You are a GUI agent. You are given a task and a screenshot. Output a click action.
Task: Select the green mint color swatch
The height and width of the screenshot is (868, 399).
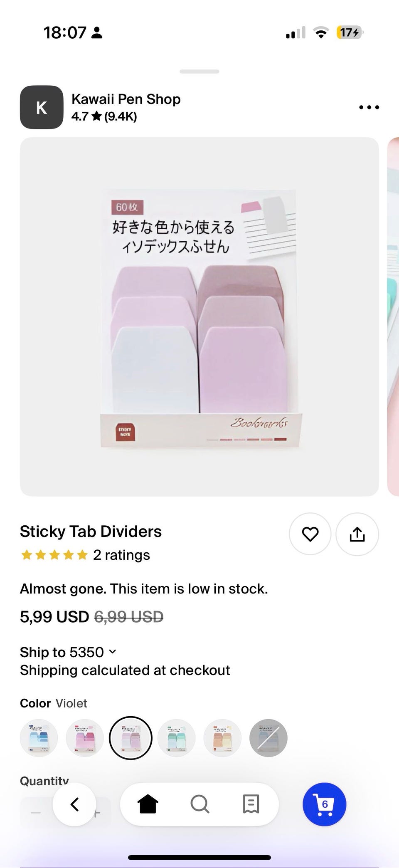177,738
